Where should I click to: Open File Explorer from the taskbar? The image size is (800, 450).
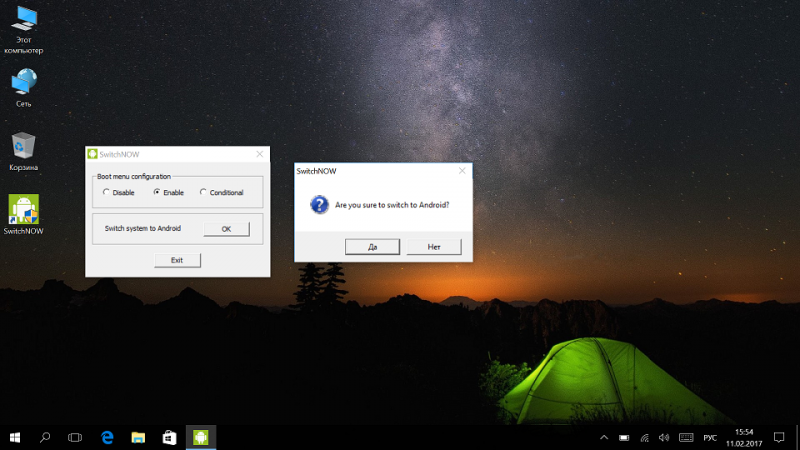[x=138, y=437]
